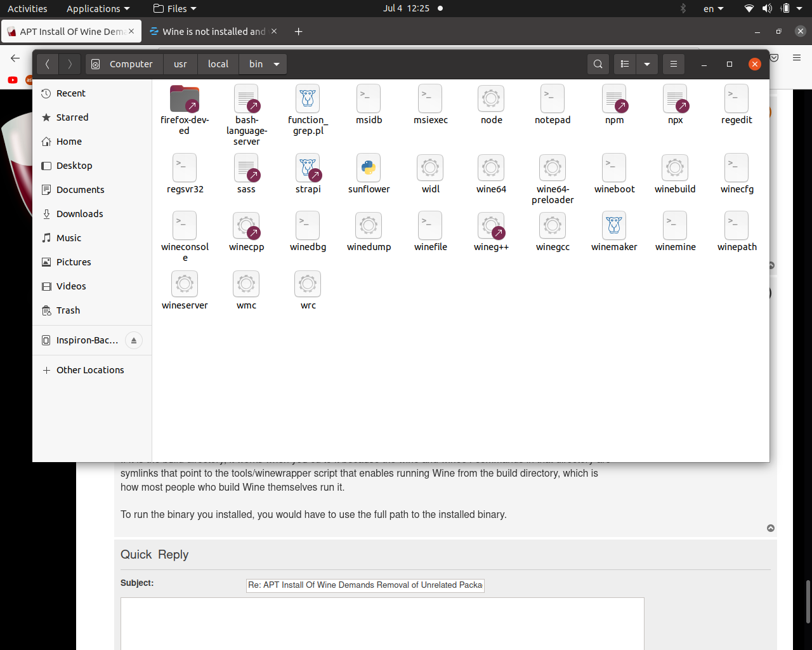The image size is (812, 650).
Task: Open Downloads in the Files sidebar
Action: tap(92, 214)
